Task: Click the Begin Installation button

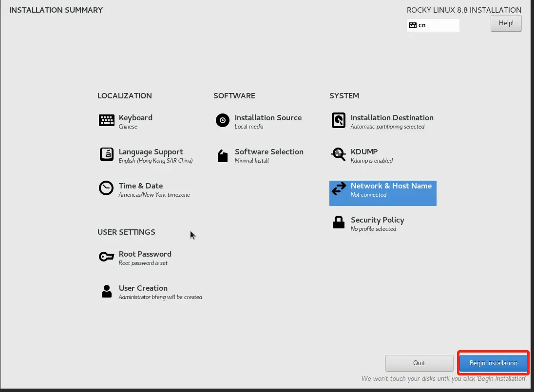Action: click(x=493, y=363)
